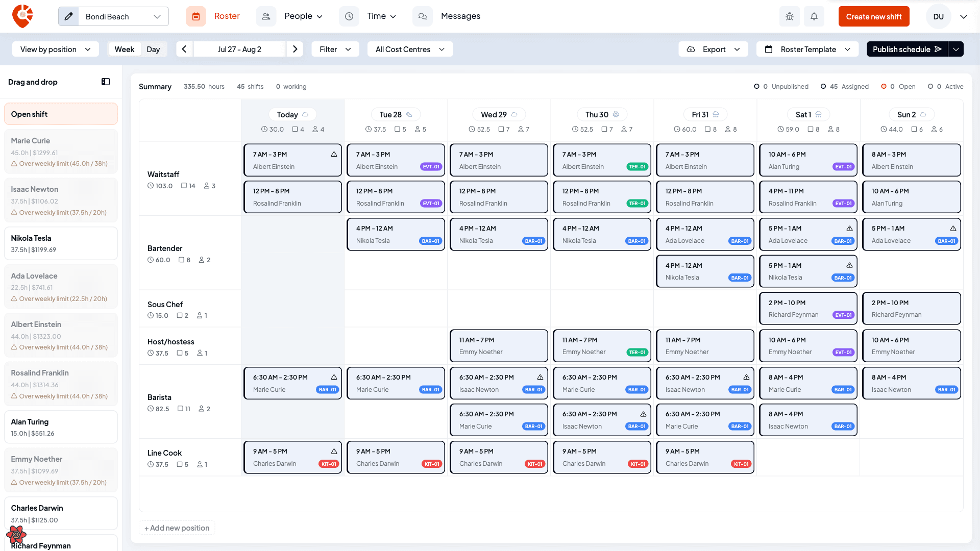Click the Waitstaff position row label
Screen dimensions: 980x551
point(163,174)
